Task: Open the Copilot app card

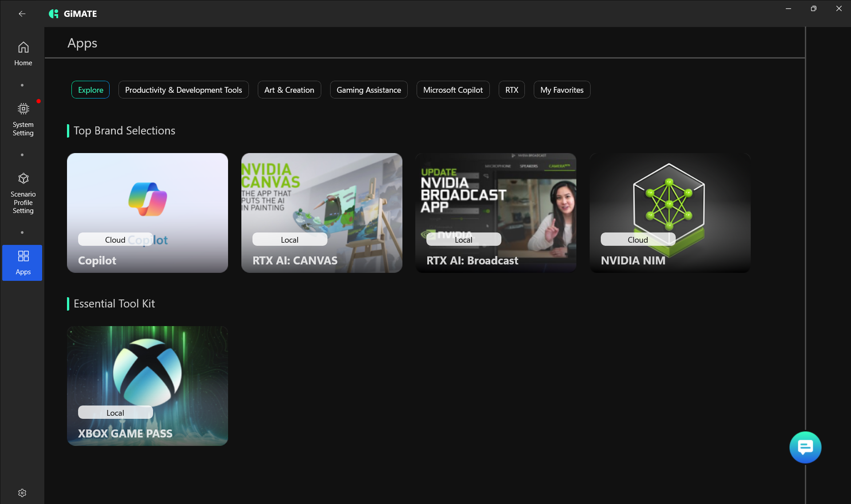Action: [x=147, y=213]
